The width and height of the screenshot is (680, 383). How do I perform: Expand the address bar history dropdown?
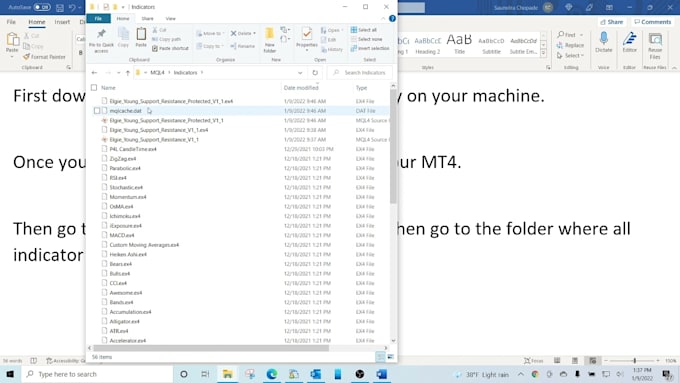coord(300,72)
